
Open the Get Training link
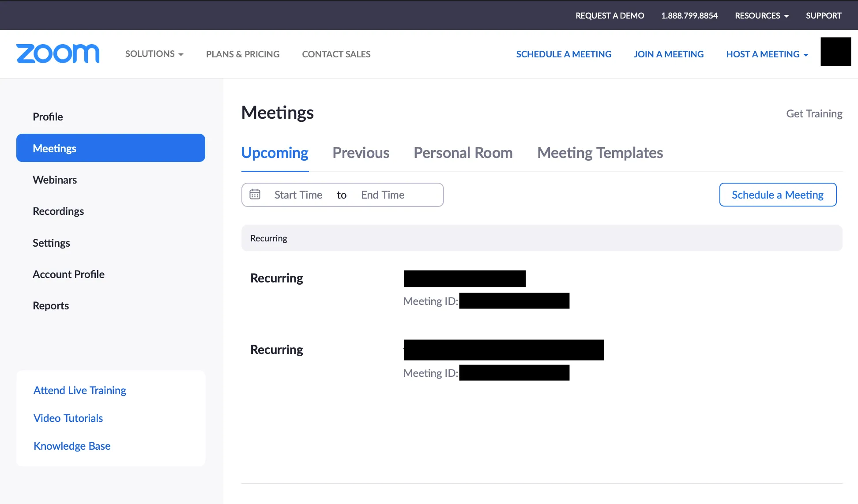point(814,114)
